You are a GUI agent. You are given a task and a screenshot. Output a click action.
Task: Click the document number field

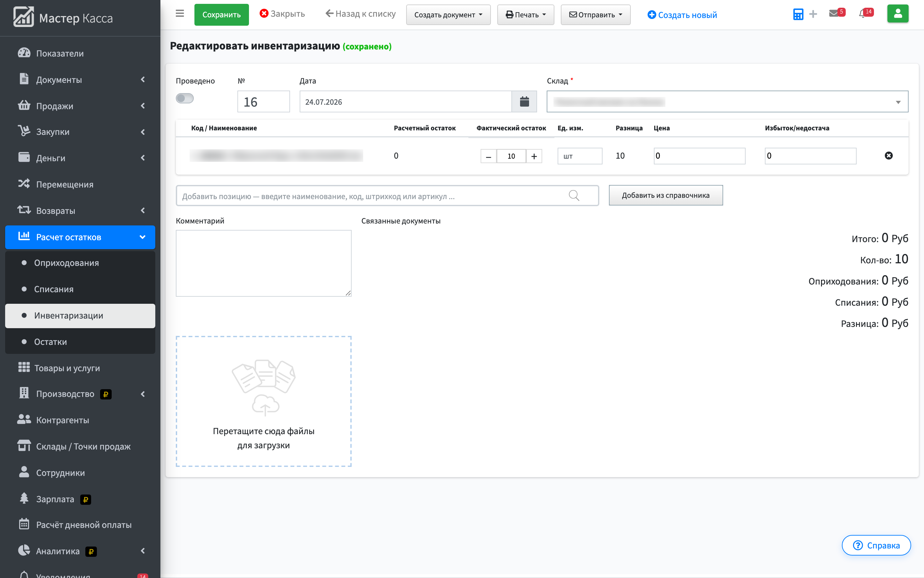coord(263,102)
